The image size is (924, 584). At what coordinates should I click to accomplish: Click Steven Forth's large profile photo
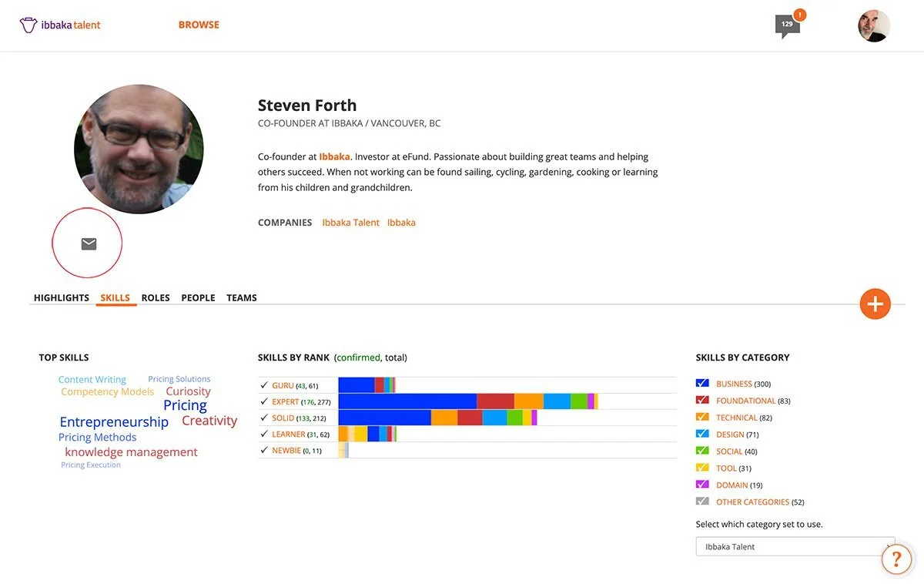click(139, 149)
